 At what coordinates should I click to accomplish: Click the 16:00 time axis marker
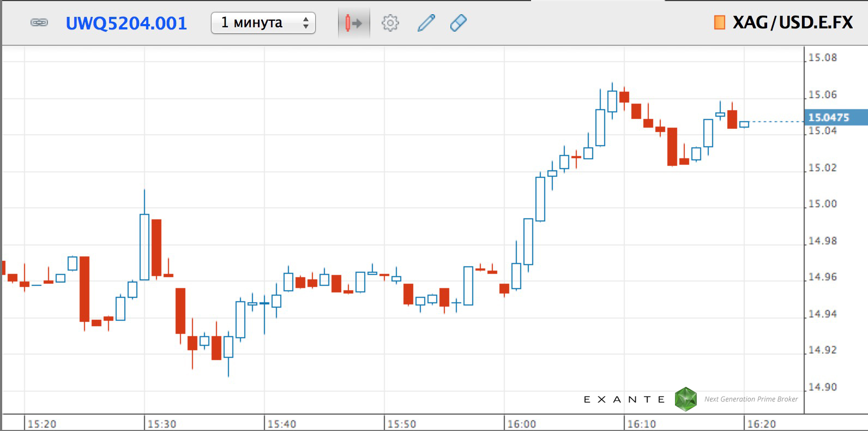pos(521,424)
